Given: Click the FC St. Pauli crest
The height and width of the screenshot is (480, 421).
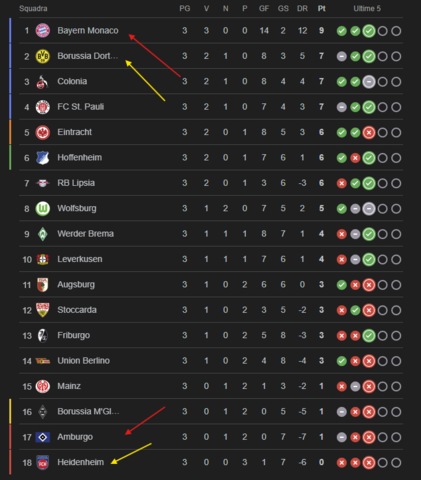Looking at the screenshot, I should pos(43,107).
